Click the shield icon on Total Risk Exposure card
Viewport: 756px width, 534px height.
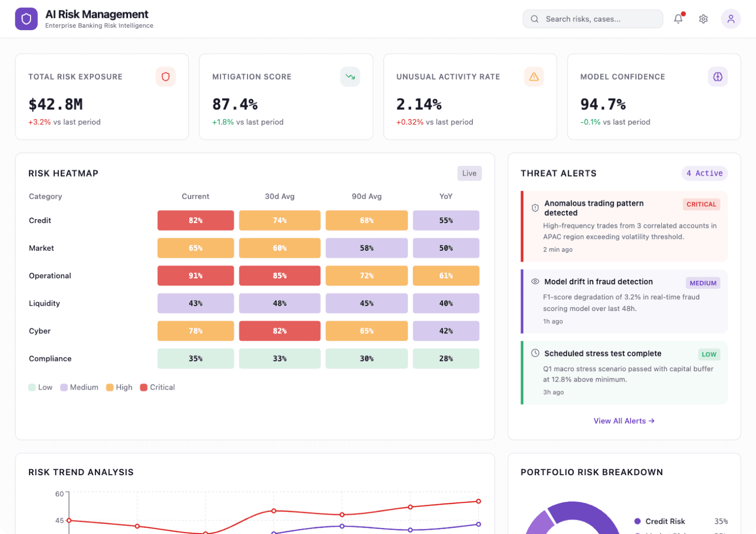pyautogui.click(x=166, y=77)
